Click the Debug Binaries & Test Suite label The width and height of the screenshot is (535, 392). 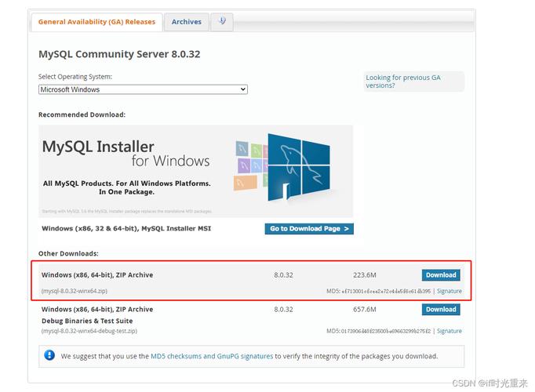(x=87, y=321)
